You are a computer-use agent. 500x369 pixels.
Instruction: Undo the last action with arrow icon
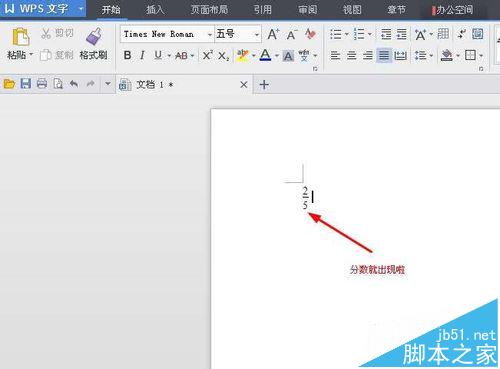click(74, 84)
